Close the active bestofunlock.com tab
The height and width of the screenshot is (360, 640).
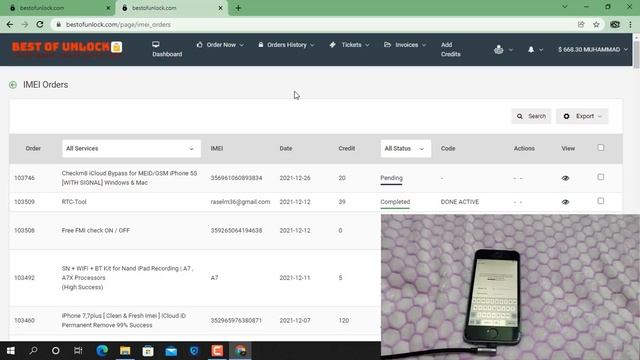click(220, 8)
